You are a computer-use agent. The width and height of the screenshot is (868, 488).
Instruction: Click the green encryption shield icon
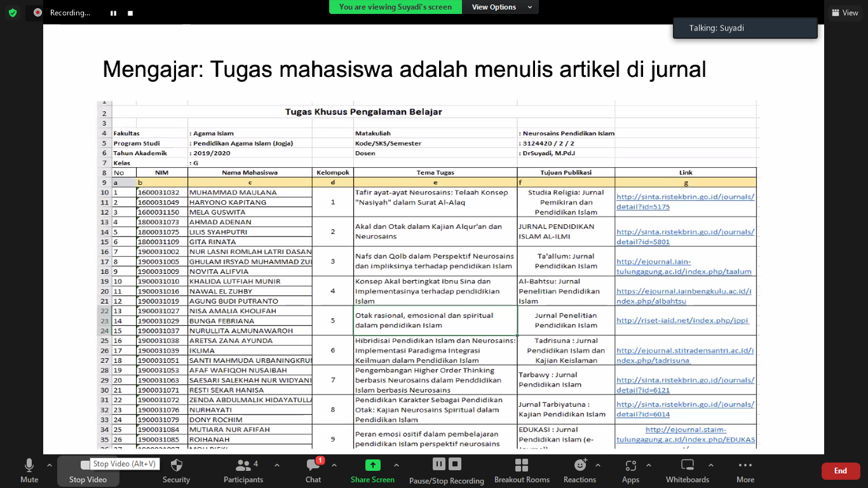click(13, 12)
